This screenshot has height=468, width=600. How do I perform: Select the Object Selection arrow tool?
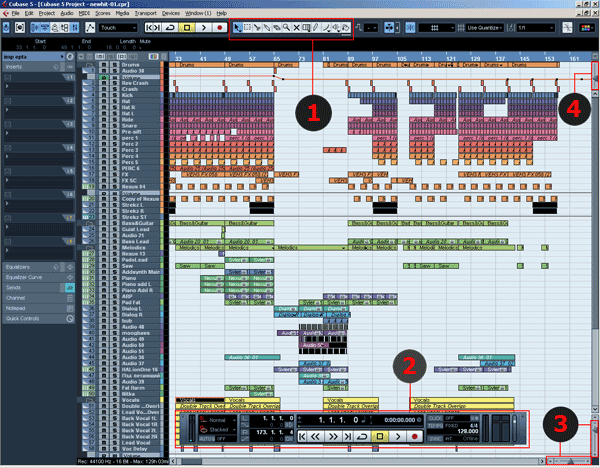coord(237,29)
